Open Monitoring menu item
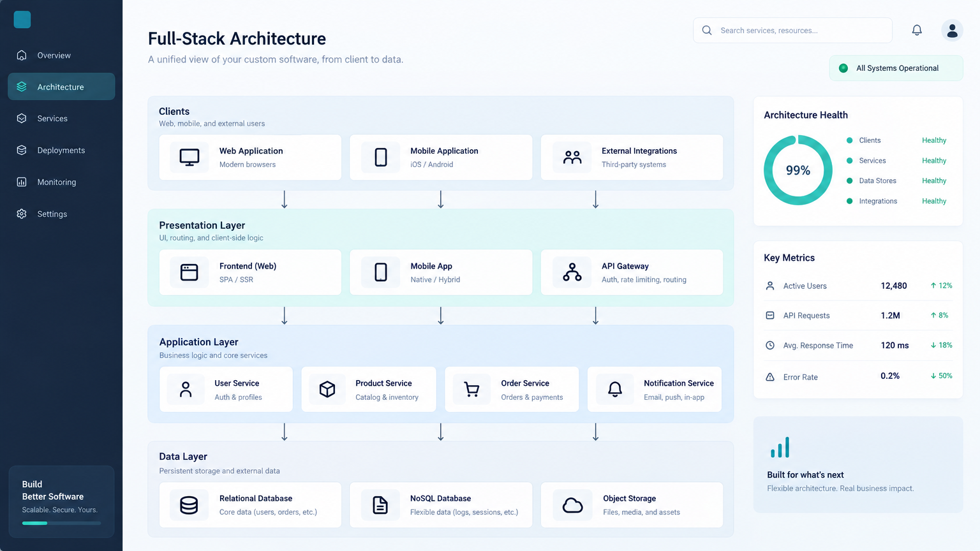Viewport: 980px width, 551px height. pyautogui.click(x=61, y=182)
